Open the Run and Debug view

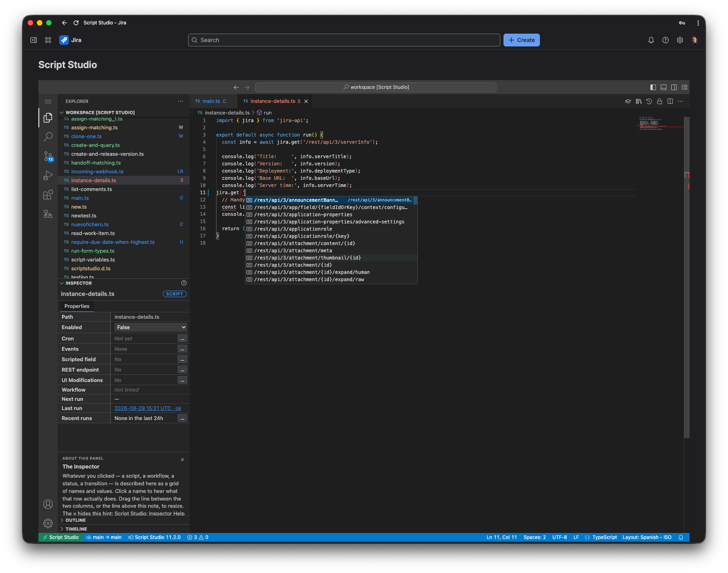click(x=48, y=175)
